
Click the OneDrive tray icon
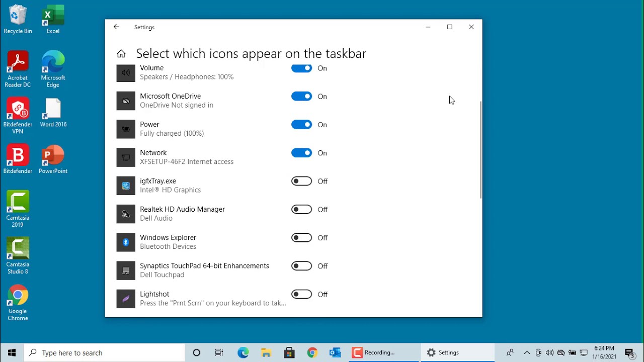(561, 353)
